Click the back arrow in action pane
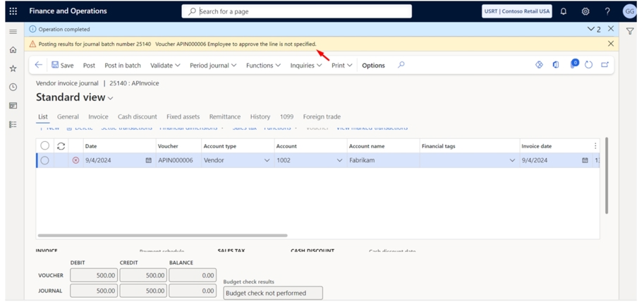Image resolution: width=644 pixels, height=302 pixels. coord(39,65)
